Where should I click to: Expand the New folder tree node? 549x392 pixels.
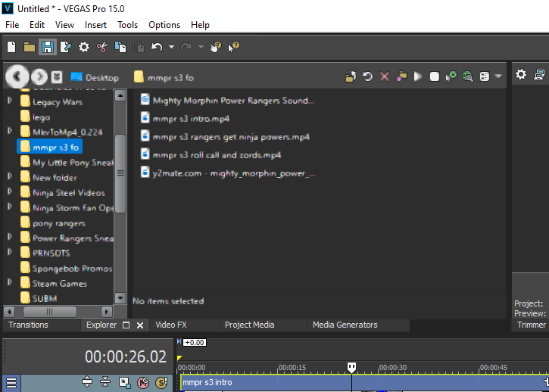pos(10,176)
